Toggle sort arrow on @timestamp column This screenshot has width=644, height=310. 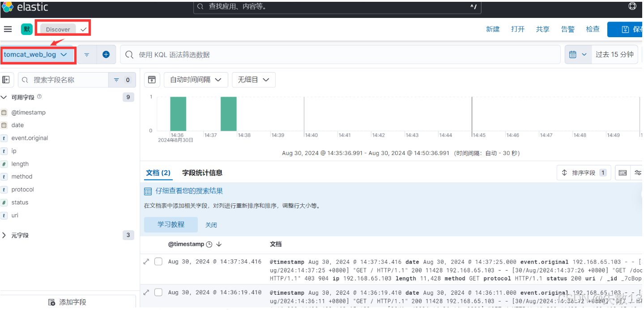(219, 244)
